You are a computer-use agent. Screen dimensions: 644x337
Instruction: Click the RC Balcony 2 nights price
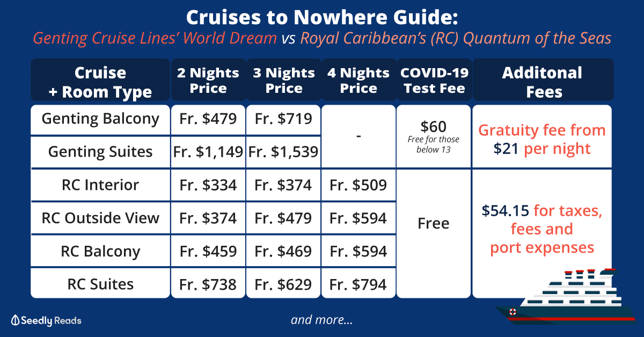[x=208, y=252]
